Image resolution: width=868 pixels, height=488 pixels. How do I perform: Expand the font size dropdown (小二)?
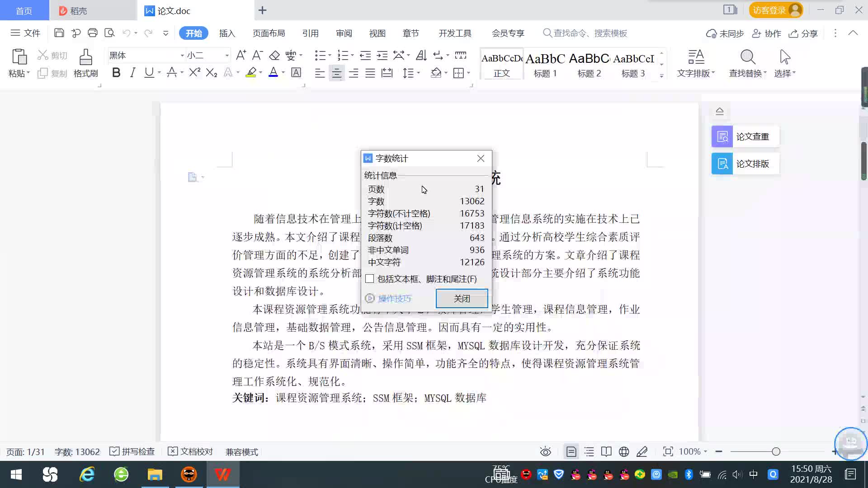click(227, 56)
